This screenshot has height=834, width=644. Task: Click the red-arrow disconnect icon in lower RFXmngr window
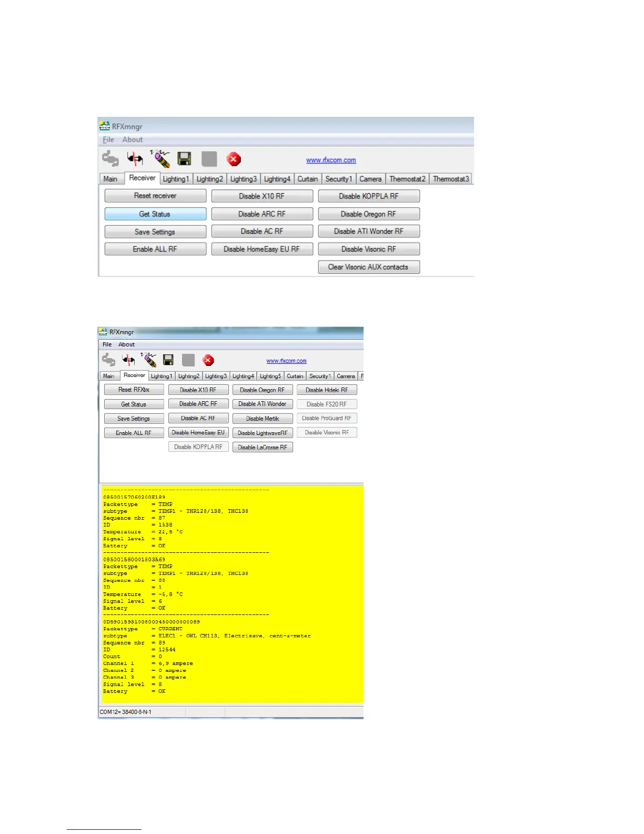tap(128, 360)
